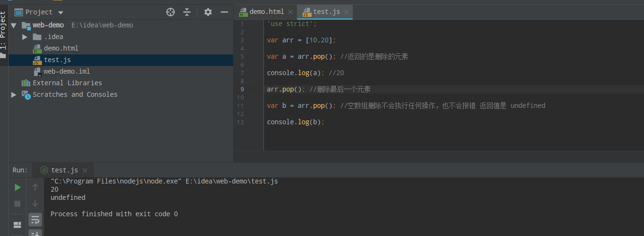
Task: Close the demo.html editor tab
Action: pos(290,12)
